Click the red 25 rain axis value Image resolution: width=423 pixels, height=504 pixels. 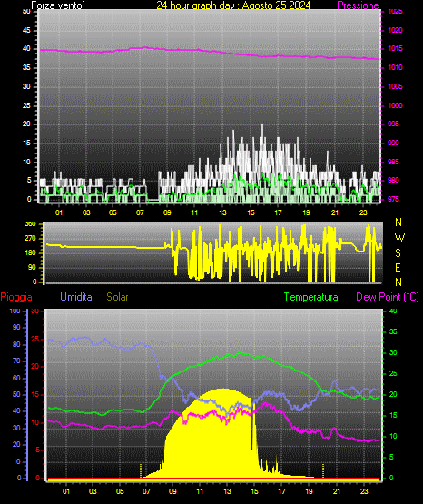click(35, 339)
